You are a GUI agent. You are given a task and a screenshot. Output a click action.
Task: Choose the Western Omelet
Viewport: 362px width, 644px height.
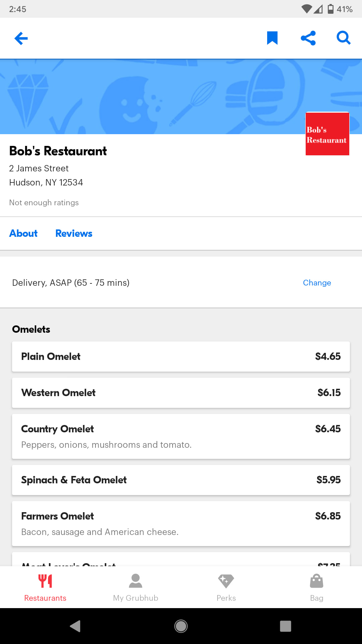click(181, 393)
